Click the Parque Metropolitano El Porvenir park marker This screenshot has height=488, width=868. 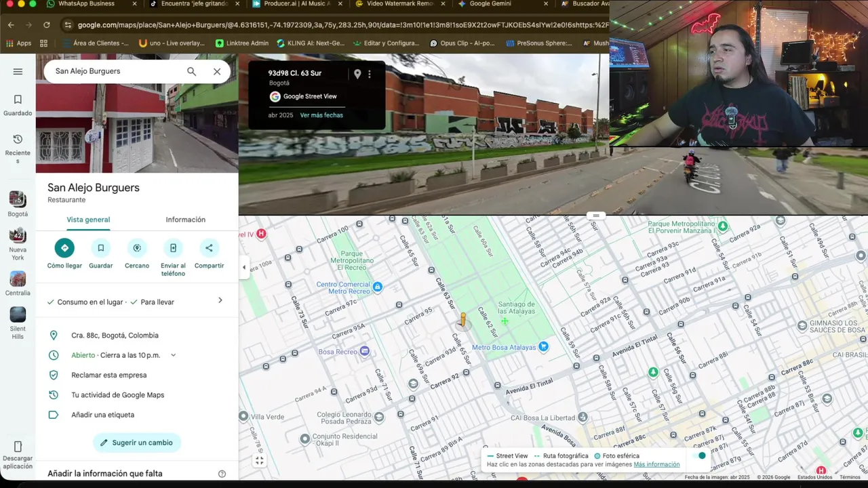(723, 226)
